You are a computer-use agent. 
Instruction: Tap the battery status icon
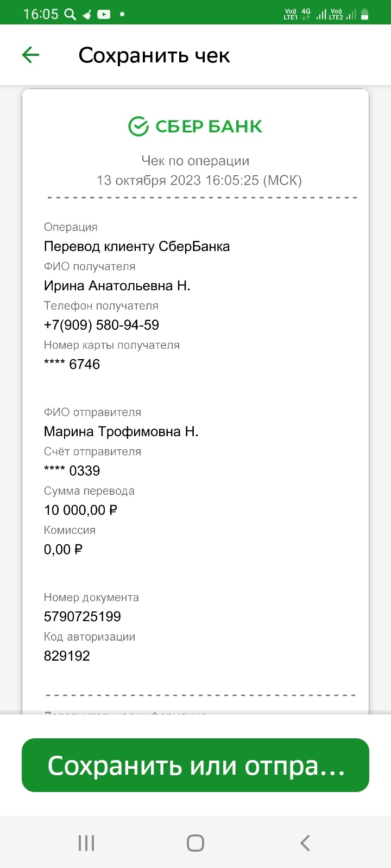(x=365, y=14)
